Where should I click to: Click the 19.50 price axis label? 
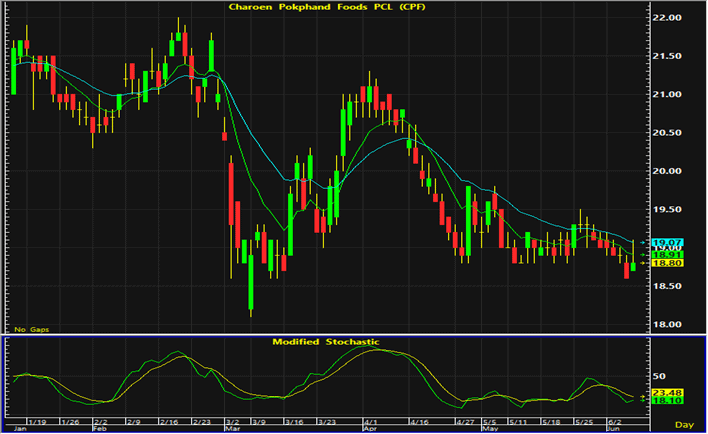point(667,210)
